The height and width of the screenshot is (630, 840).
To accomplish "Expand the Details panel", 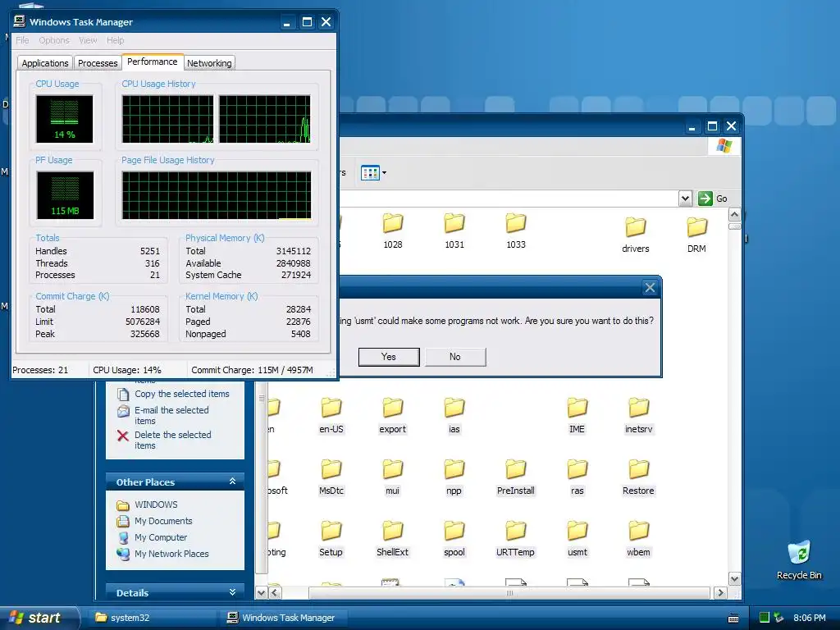I will (x=232, y=592).
